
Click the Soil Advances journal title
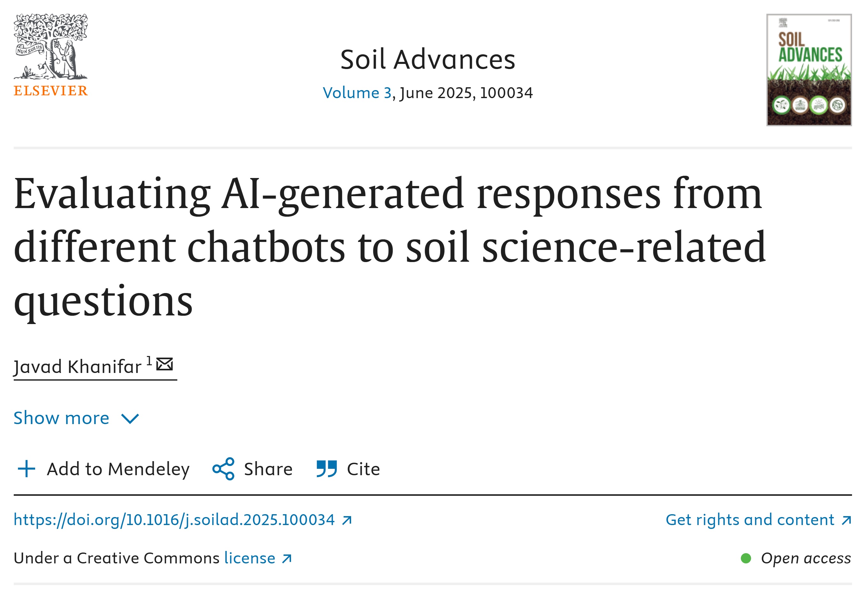(x=428, y=59)
